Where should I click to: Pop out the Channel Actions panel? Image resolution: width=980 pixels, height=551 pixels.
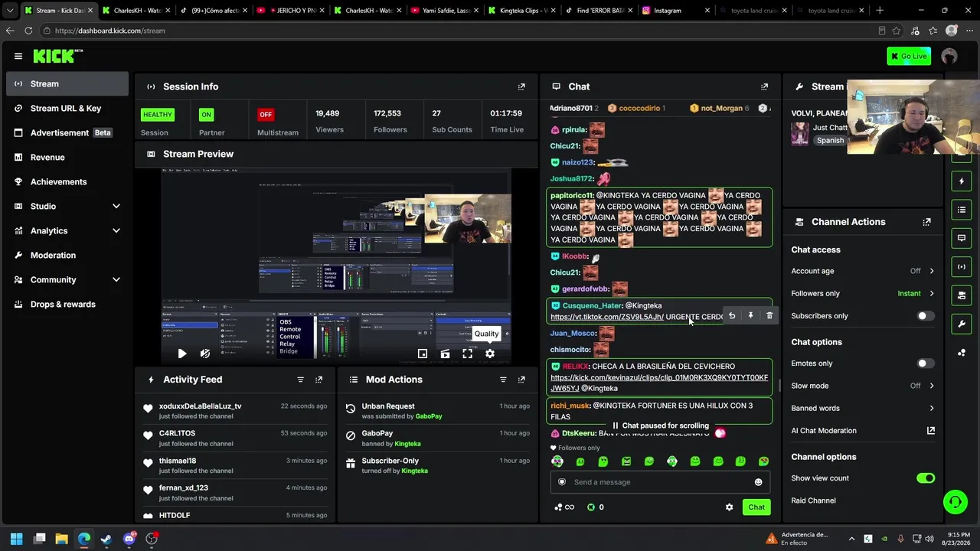[x=926, y=222]
